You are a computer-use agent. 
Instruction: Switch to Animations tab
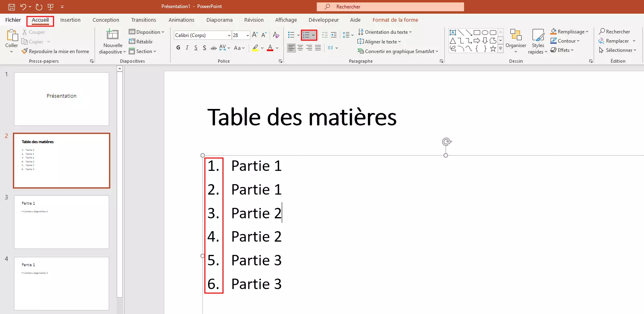coord(182,20)
